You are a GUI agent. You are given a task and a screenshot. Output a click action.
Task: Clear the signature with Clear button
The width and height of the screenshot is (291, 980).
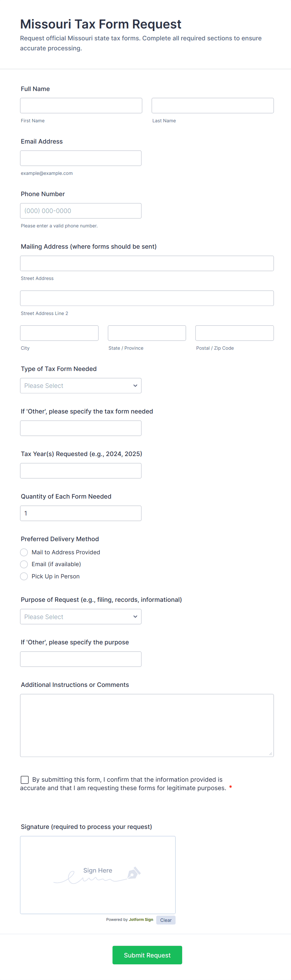click(166, 920)
